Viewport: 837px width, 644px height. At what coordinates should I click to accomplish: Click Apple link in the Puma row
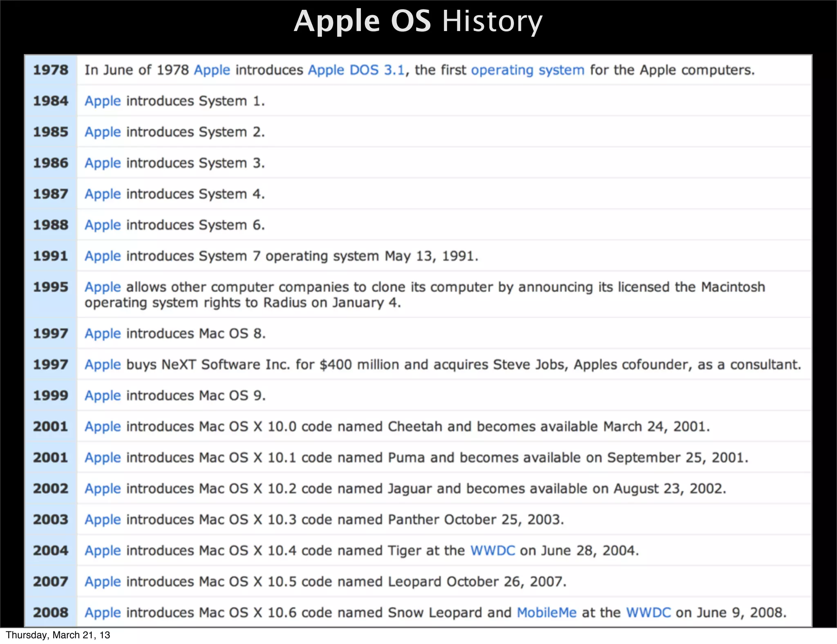pyautogui.click(x=103, y=458)
